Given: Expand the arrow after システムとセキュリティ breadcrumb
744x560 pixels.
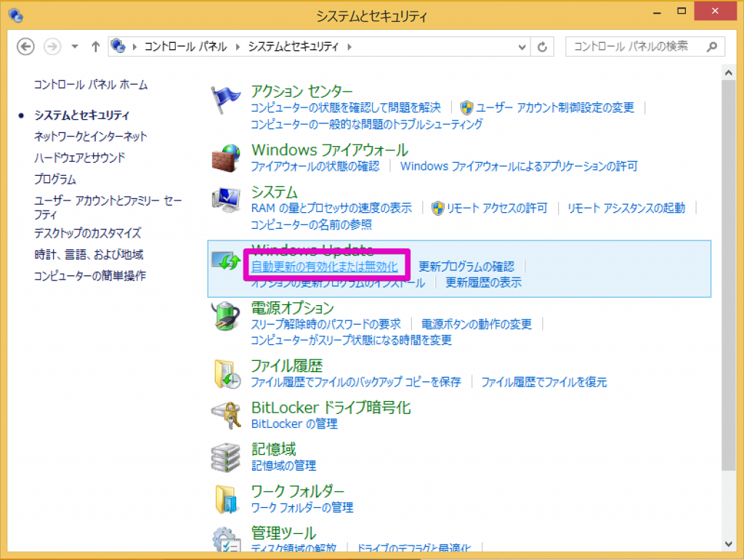Looking at the screenshot, I should click(x=349, y=46).
